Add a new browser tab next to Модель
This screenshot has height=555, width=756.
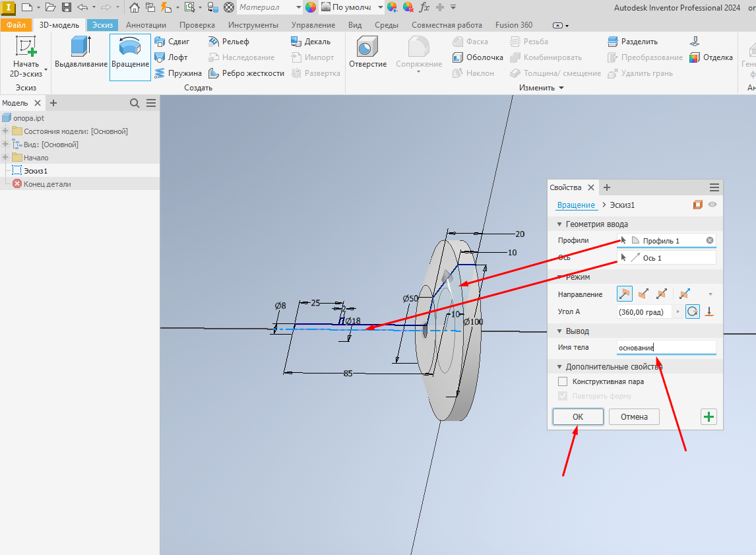tap(53, 103)
